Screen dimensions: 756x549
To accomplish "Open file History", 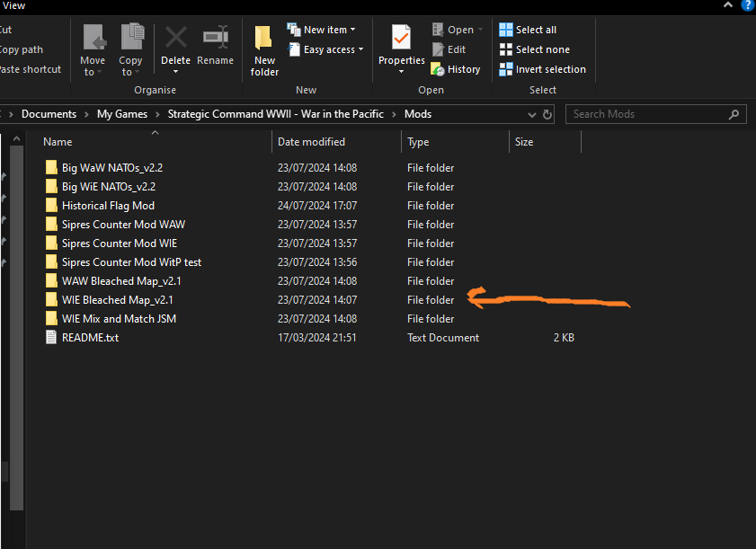I will 456,69.
